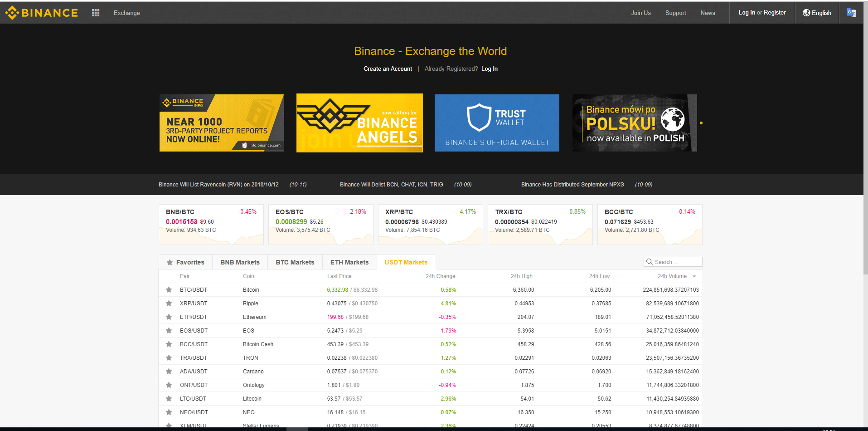Favorite the TRX/USDT pair star

pos(169,358)
